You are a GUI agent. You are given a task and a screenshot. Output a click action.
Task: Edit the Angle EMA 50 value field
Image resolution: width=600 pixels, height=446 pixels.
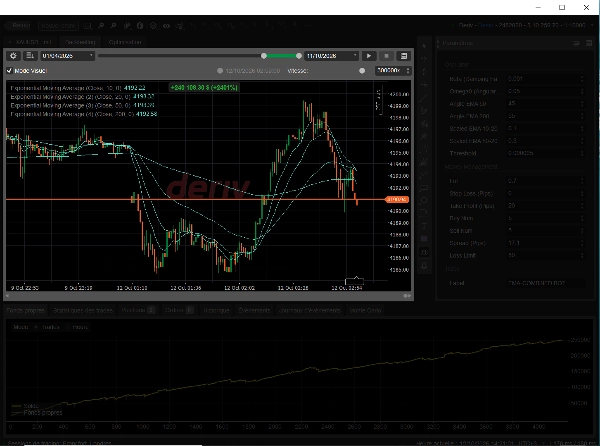click(545, 104)
